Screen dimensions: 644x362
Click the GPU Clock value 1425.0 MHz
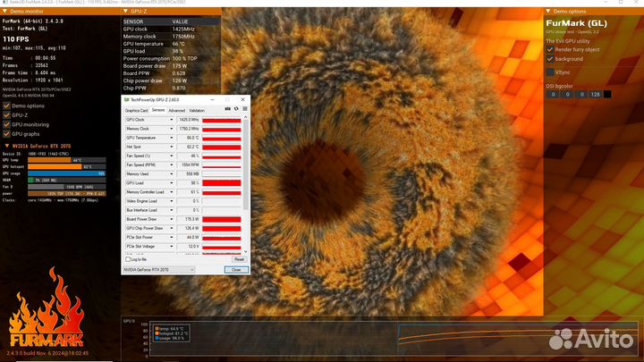pos(188,120)
